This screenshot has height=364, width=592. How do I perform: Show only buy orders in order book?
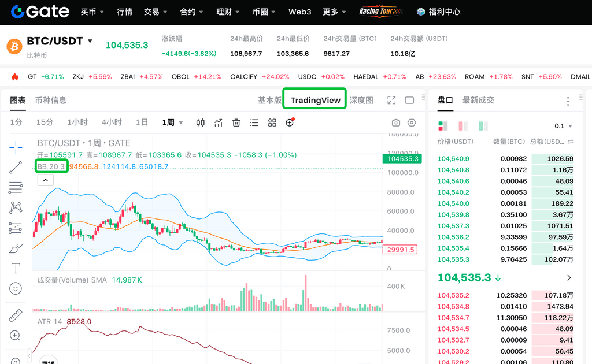483,126
